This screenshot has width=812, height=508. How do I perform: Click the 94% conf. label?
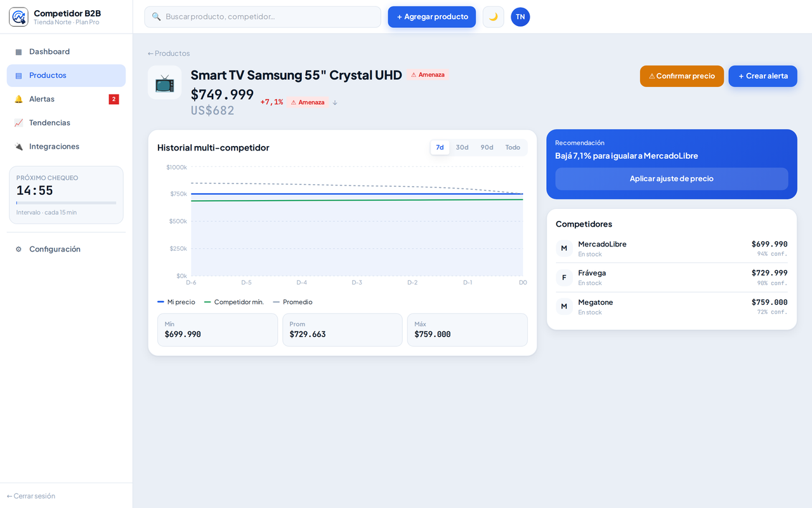click(772, 254)
